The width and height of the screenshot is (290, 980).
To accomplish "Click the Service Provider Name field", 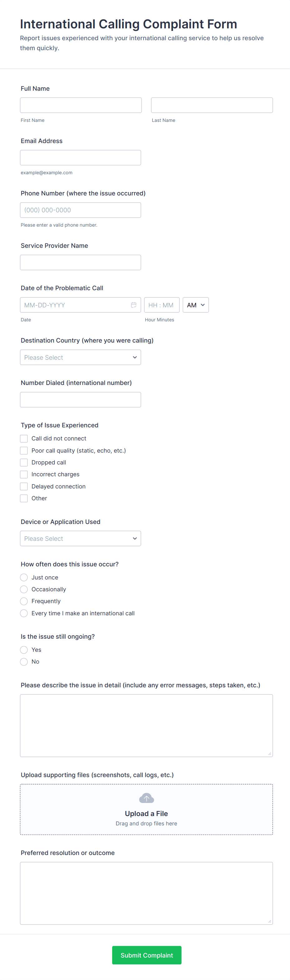I will 80,262.
